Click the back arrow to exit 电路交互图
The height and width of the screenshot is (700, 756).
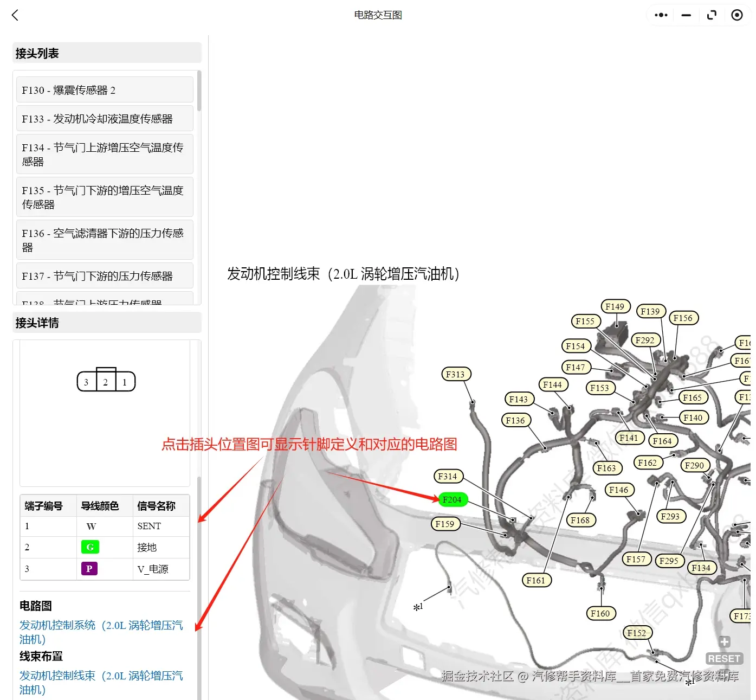coord(15,15)
